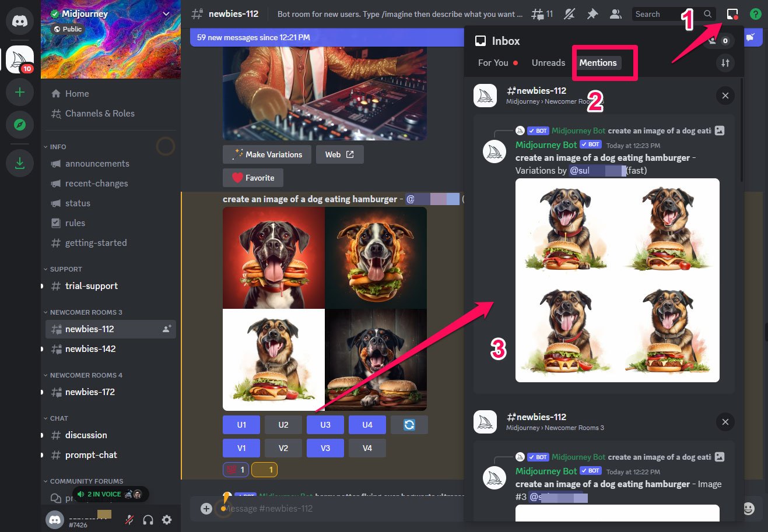This screenshot has width=768, height=532.
Task: Open the Midjourney server menu dropdown
Action: (x=166, y=14)
